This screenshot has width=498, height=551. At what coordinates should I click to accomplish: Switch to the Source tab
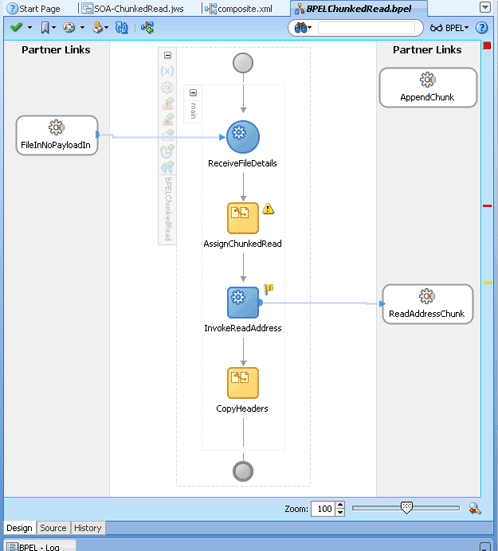pyautogui.click(x=53, y=528)
